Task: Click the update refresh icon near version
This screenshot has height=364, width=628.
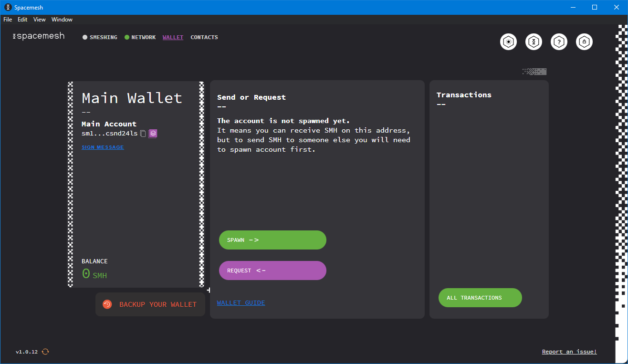Action: coord(45,352)
